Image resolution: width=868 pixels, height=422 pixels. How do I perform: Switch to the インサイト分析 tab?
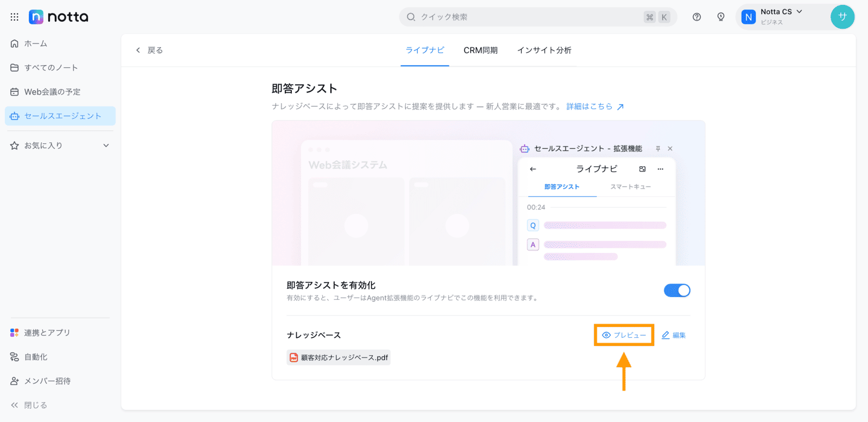544,50
